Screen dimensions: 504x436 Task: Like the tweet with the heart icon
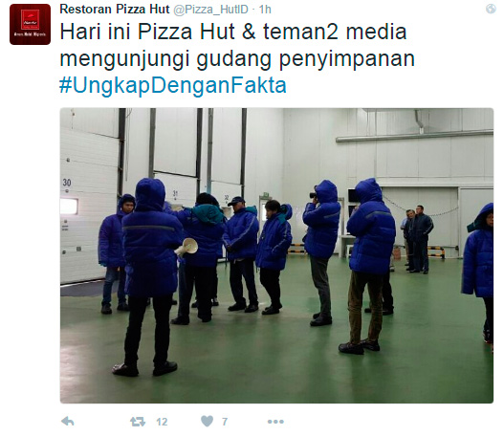(x=207, y=422)
